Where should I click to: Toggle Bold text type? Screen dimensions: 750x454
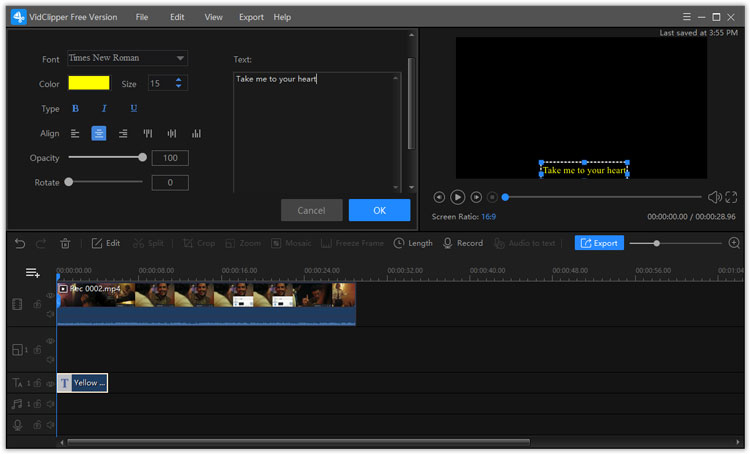point(75,109)
